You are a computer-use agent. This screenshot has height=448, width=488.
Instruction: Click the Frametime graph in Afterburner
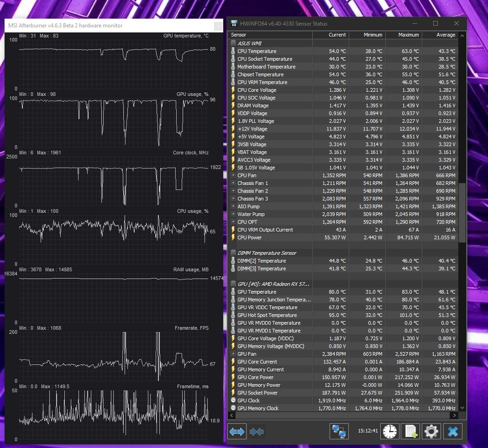pyautogui.click(x=114, y=415)
